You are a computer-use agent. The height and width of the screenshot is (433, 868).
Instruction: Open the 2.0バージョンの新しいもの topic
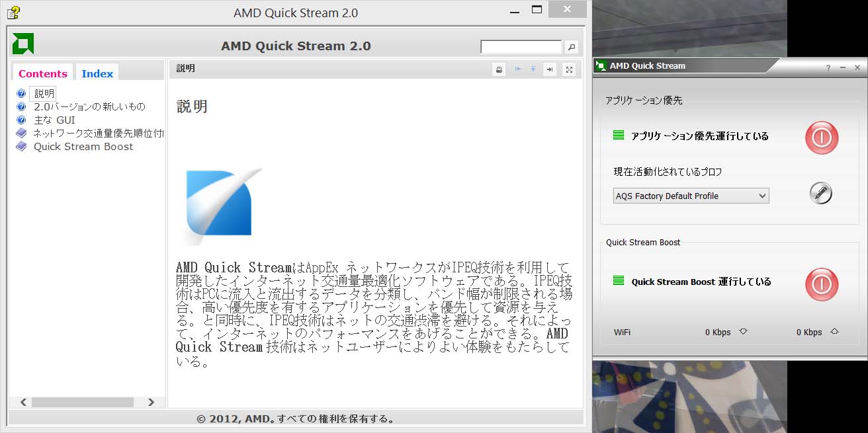pyautogui.click(x=89, y=106)
